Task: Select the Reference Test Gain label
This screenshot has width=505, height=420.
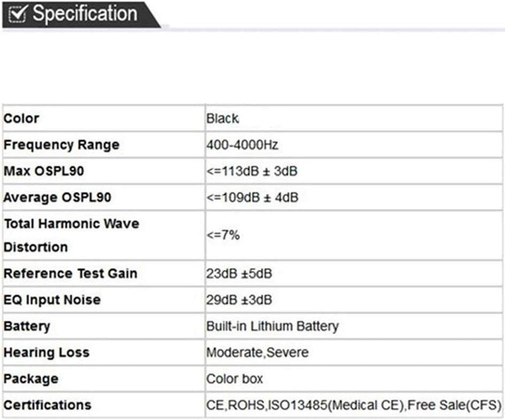Action: click(70, 273)
